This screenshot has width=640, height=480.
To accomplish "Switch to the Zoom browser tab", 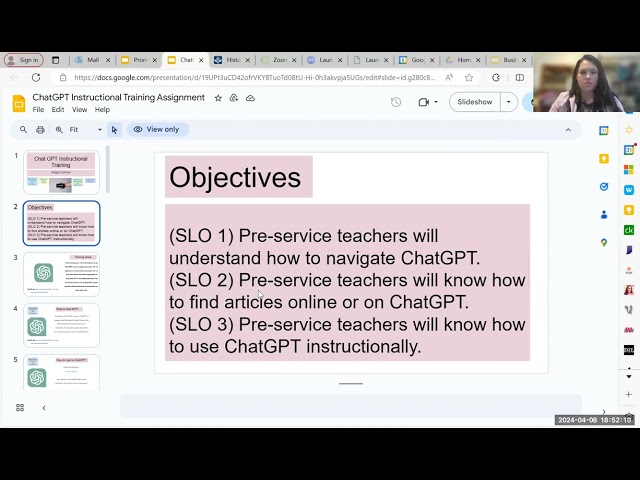I will (x=278, y=60).
